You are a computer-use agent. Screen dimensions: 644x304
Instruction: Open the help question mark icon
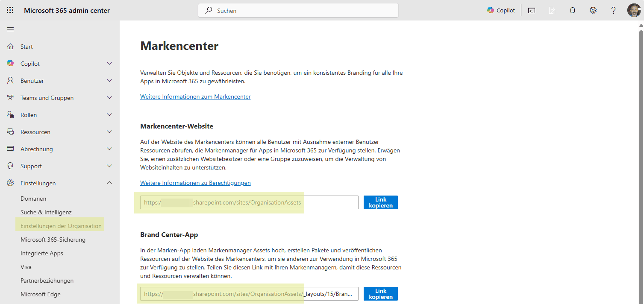pyautogui.click(x=614, y=10)
